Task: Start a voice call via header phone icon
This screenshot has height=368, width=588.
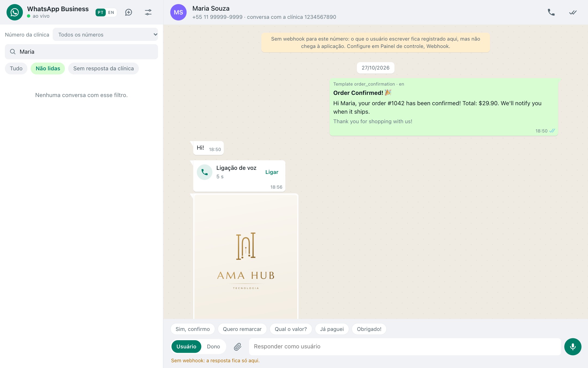Action: [551, 12]
